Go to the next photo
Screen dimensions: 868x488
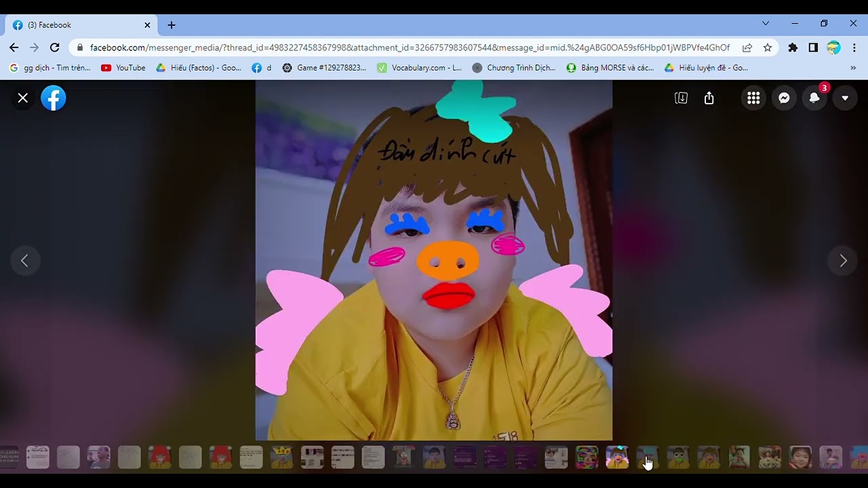click(x=843, y=261)
